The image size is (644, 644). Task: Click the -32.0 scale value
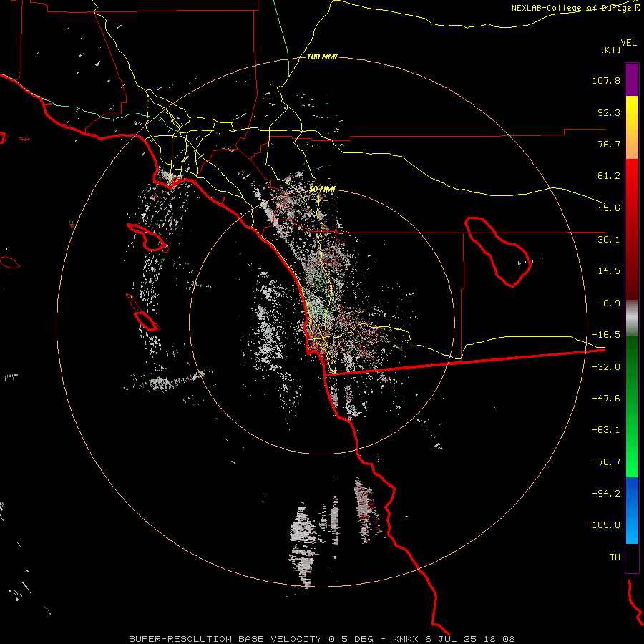[606, 367]
